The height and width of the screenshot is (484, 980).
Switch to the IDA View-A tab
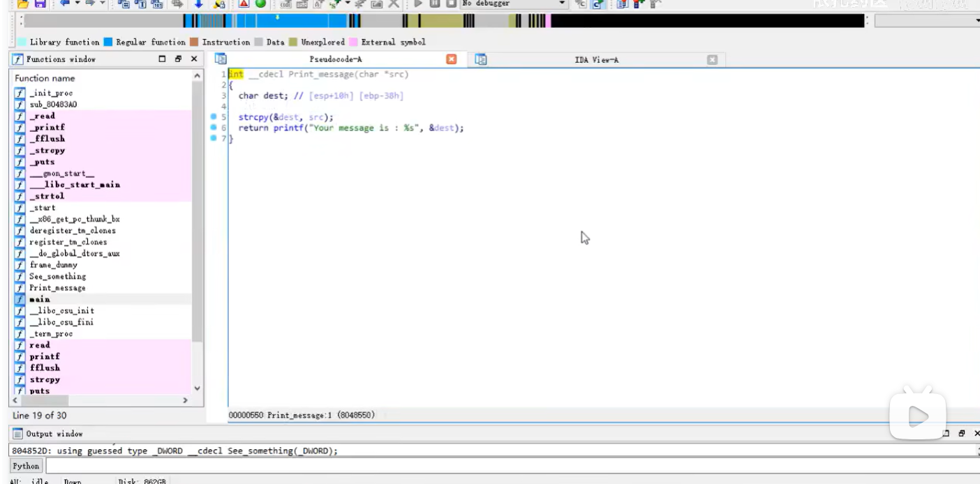coord(597,60)
